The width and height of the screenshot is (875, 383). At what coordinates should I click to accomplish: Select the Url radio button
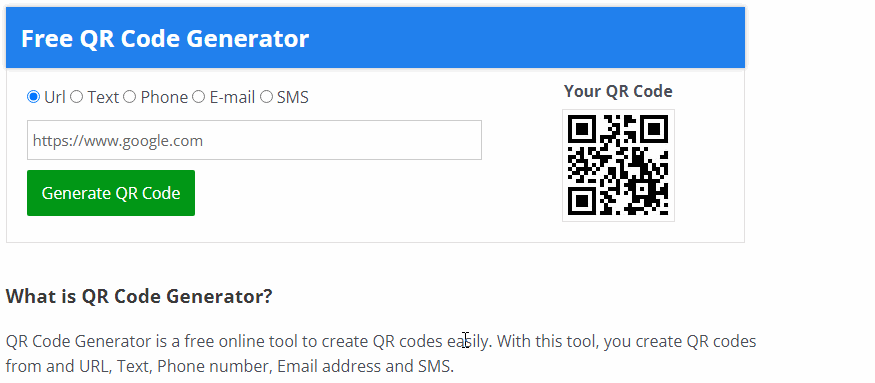pyautogui.click(x=33, y=97)
